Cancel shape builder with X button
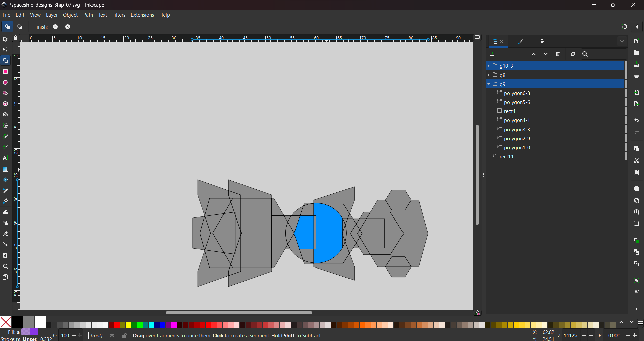The height and width of the screenshot is (341, 644). [68, 27]
